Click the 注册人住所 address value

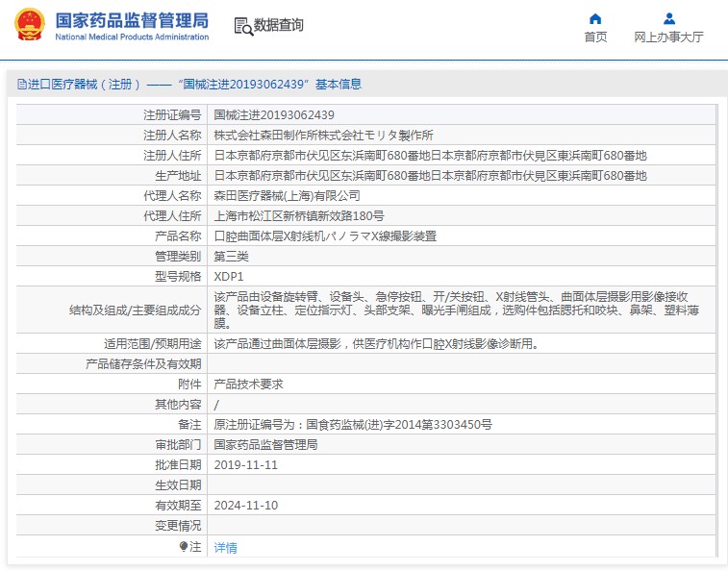point(431,156)
